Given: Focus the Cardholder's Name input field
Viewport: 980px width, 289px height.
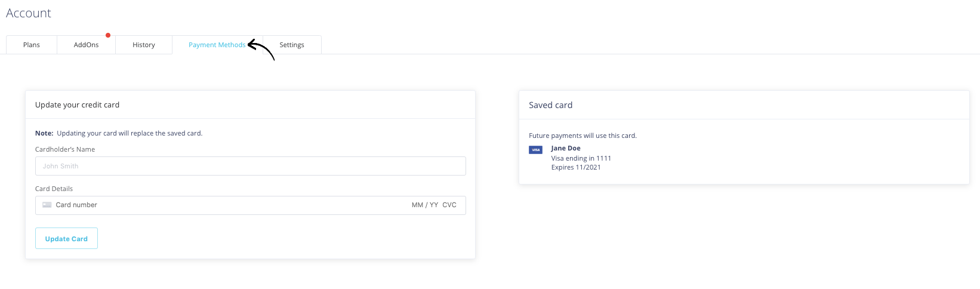Looking at the screenshot, I should point(251,166).
